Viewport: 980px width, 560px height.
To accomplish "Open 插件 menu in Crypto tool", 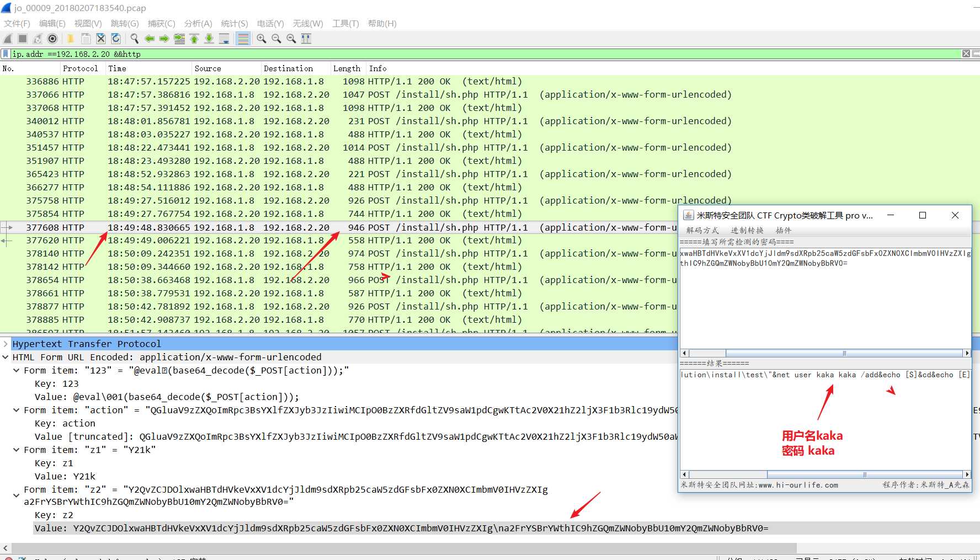I will click(x=783, y=231).
